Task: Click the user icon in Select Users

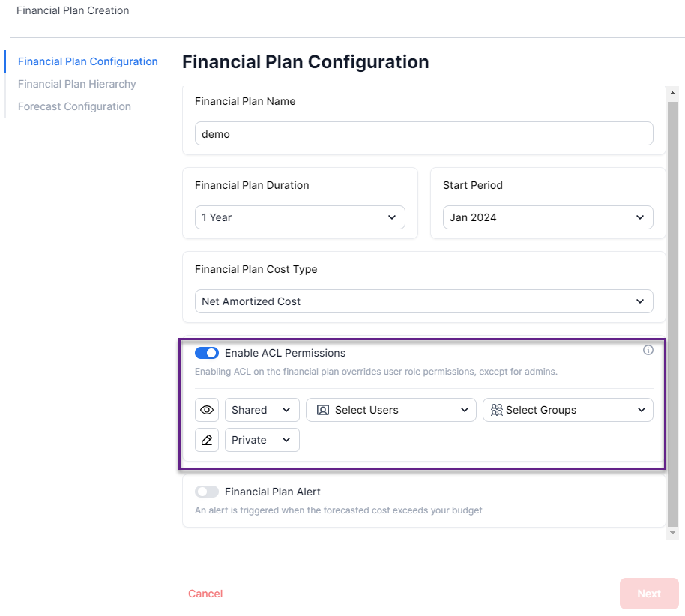Action: click(323, 410)
